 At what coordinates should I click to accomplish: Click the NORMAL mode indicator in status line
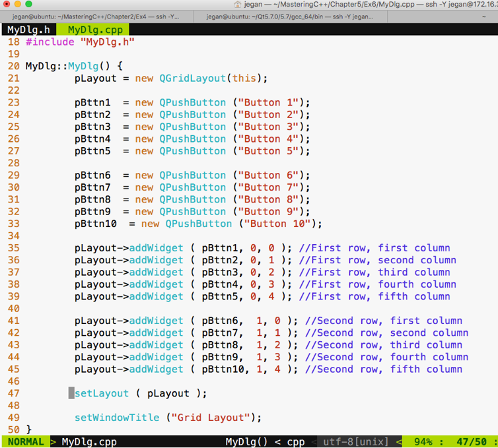25,442
